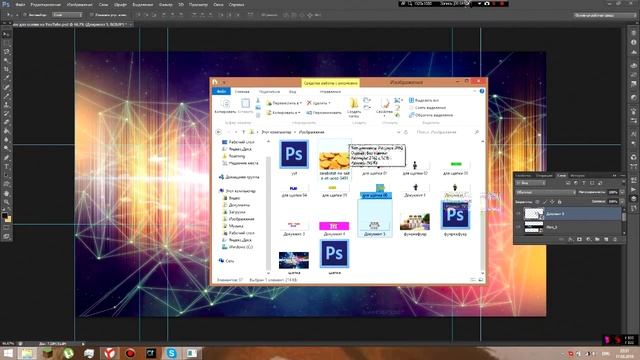Click Выделить все in Explorer ribbon
640x360 pixels.
(x=424, y=100)
